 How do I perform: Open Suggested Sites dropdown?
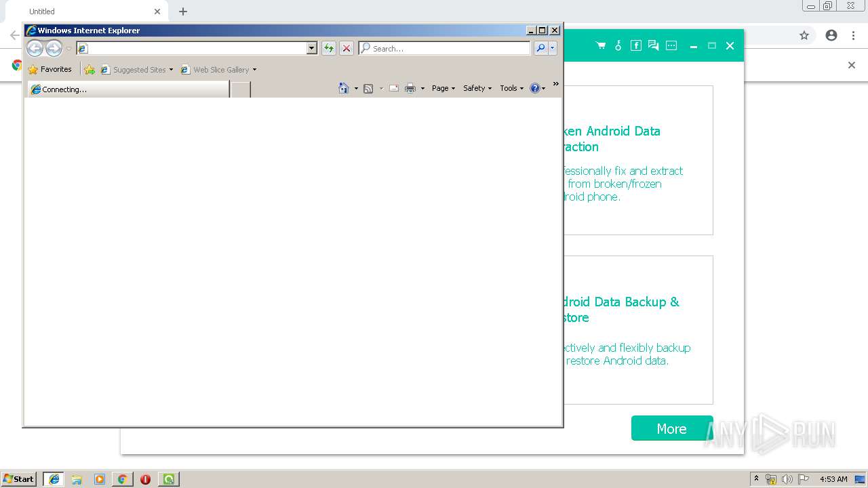[x=137, y=69]
